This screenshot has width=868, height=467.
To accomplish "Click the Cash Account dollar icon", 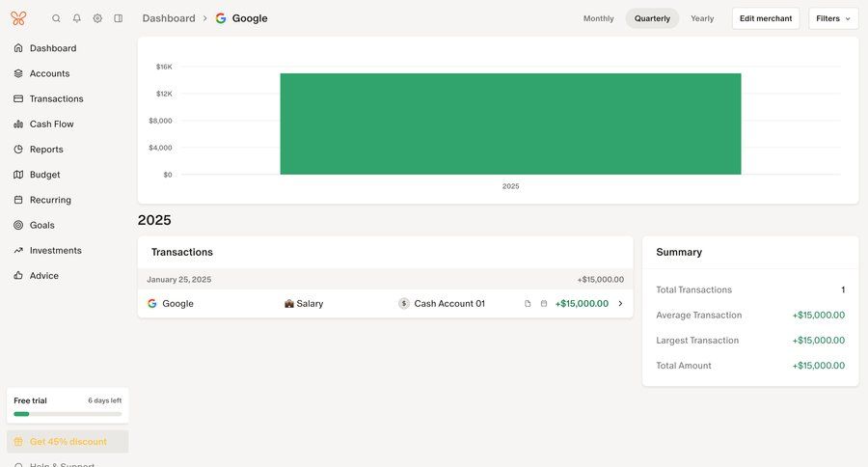I will coord(404,304).
